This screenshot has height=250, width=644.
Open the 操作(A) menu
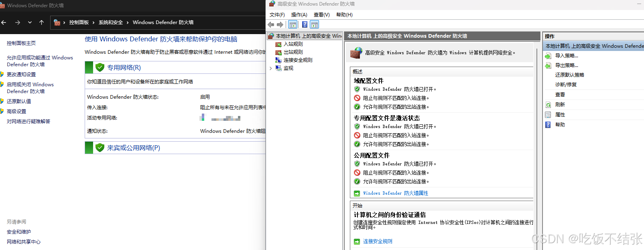[299, 15]
